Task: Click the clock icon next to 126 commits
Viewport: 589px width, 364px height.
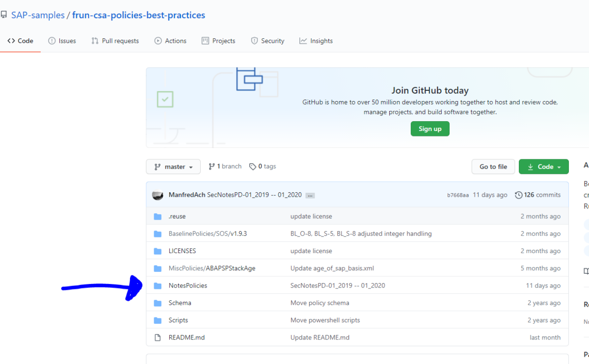Action: click(519, 195)
